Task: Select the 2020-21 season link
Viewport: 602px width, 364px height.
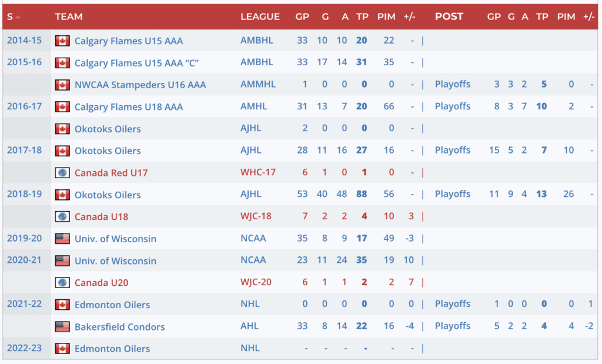Action: (24, 260)
